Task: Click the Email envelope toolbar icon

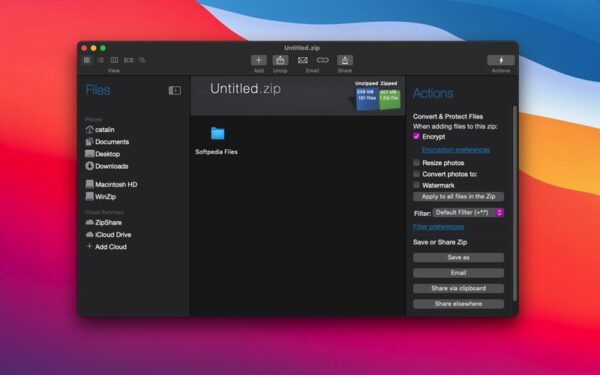Action: (303, 60)
